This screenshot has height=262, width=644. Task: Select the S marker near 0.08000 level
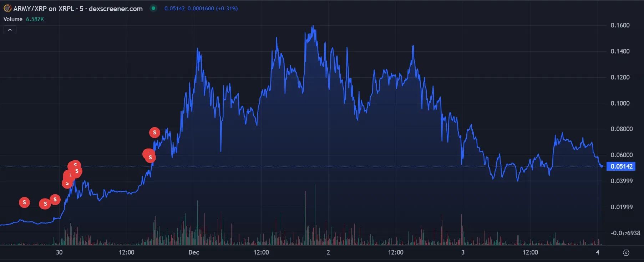point(154,133)
